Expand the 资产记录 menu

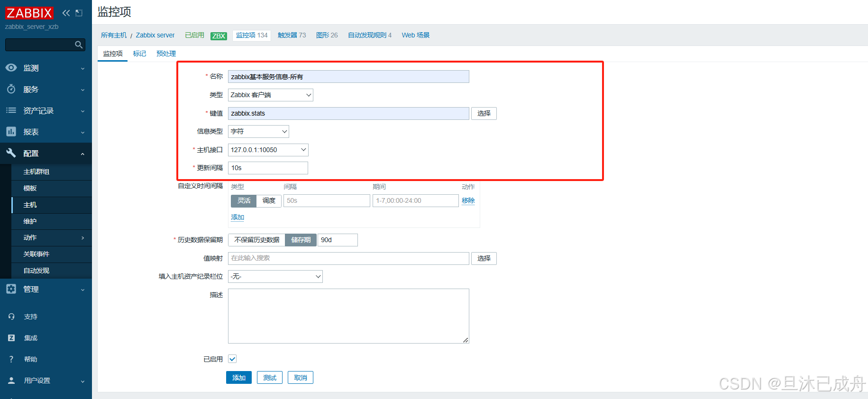tap(82, 111)
